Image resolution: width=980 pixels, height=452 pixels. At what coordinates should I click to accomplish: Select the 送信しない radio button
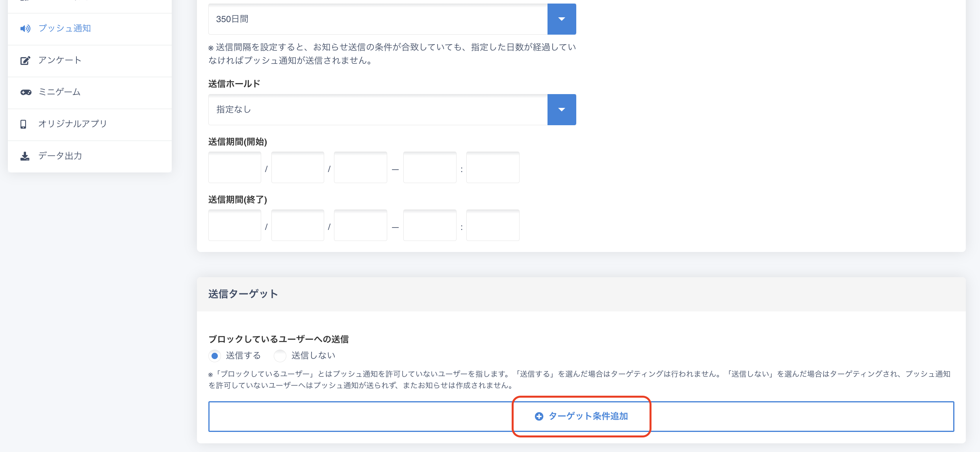coord(280,356)
